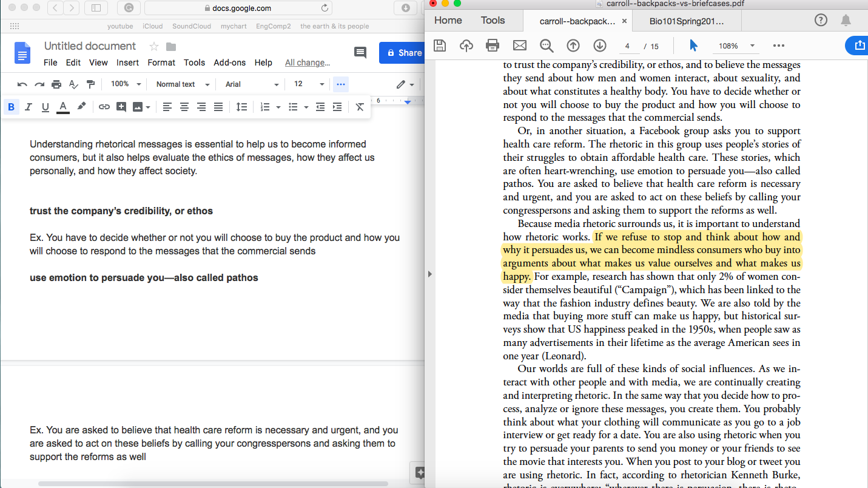
Task: Open the Normal text style dropdown
Action: [183, 84]
